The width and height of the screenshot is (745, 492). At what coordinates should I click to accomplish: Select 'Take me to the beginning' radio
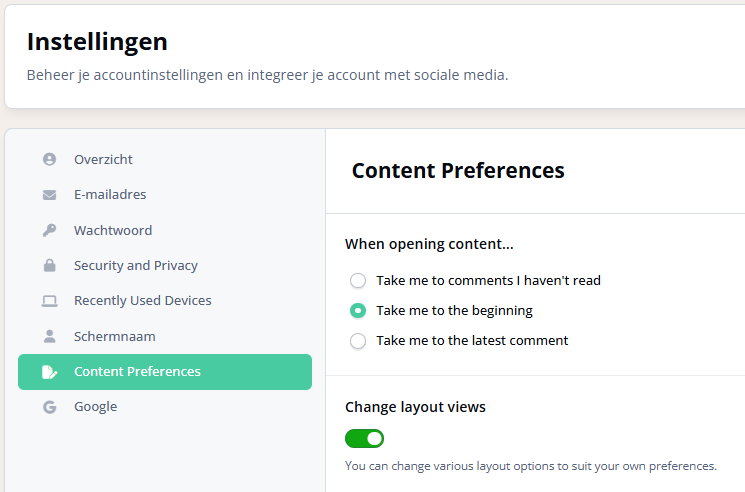coord(358,311)
